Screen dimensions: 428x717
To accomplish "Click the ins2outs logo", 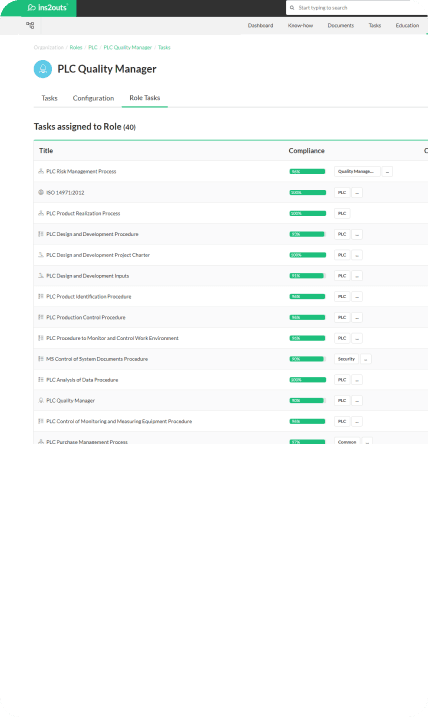I will click(x=47, y=7).
